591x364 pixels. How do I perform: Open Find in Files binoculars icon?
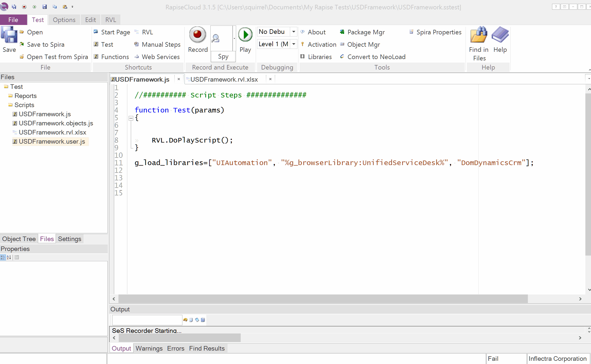[478, 35]
